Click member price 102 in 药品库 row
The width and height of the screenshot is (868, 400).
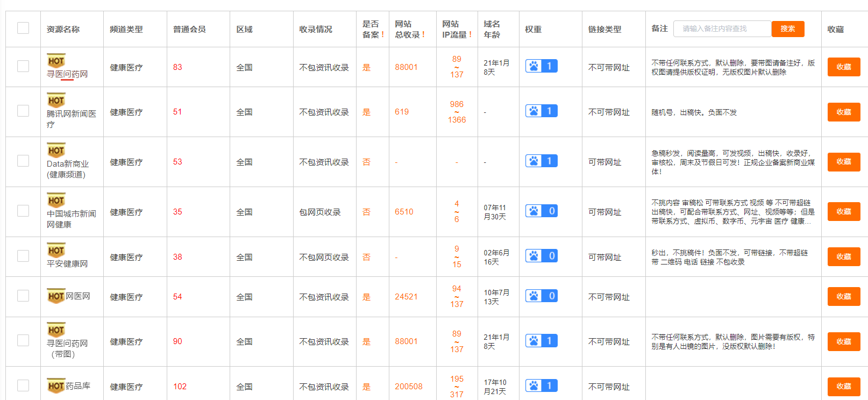[x=180, y=387]
